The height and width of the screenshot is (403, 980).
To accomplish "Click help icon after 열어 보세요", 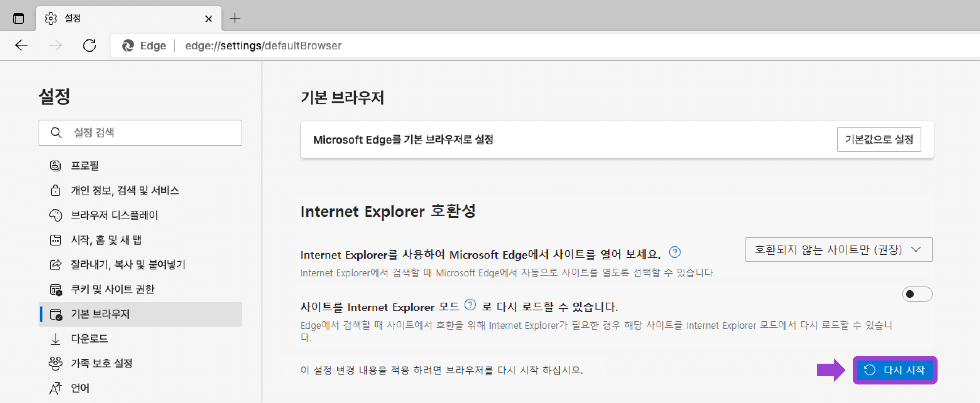I will [674, 252].
